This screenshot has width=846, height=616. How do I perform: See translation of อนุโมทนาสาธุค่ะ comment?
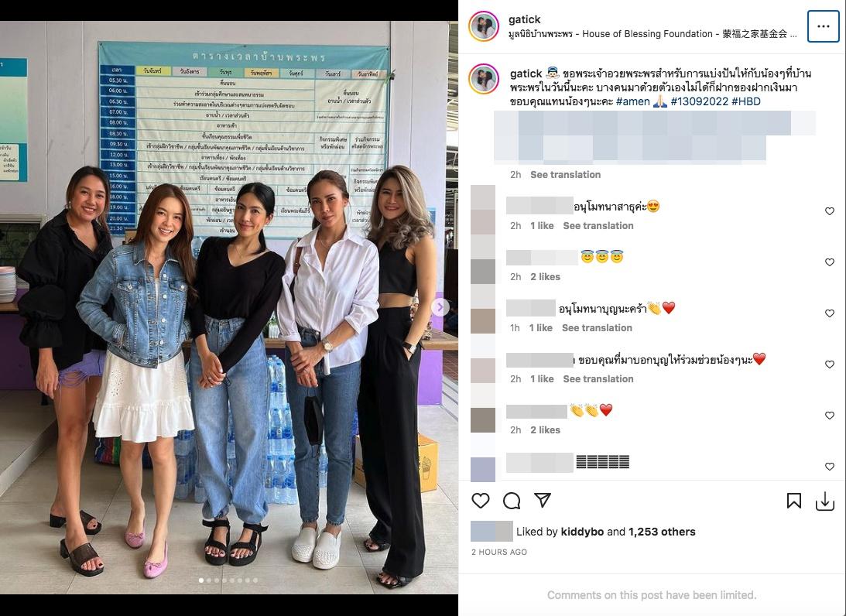[x=598, y=226]
